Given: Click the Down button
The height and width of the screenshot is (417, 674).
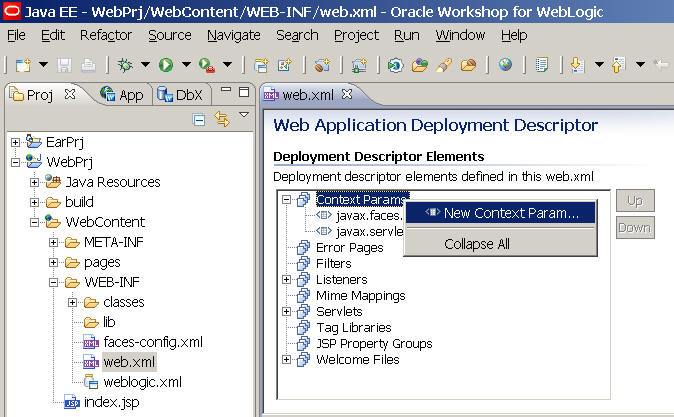Looking at the screenshot, I should [x=635, y=227].
